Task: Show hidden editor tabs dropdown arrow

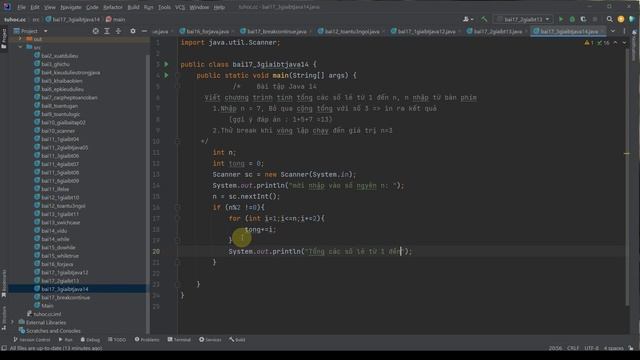Action: (x=613, y=31)
